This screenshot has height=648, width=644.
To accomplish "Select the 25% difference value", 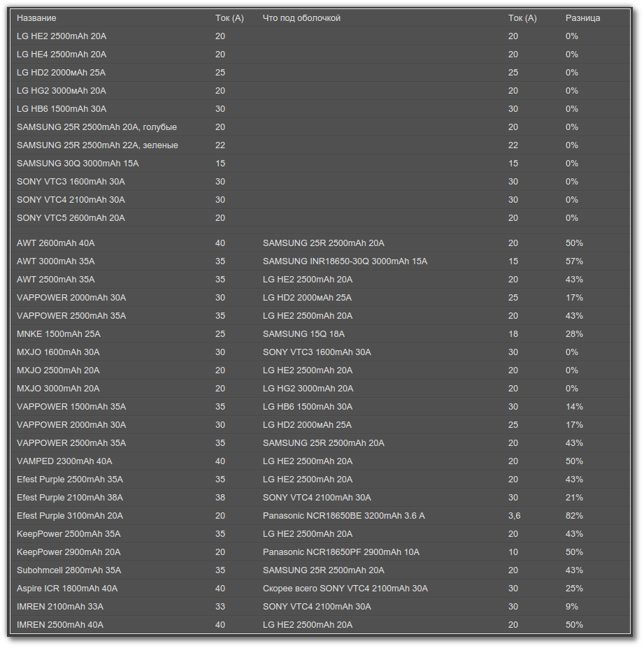I will coord(574,589).
